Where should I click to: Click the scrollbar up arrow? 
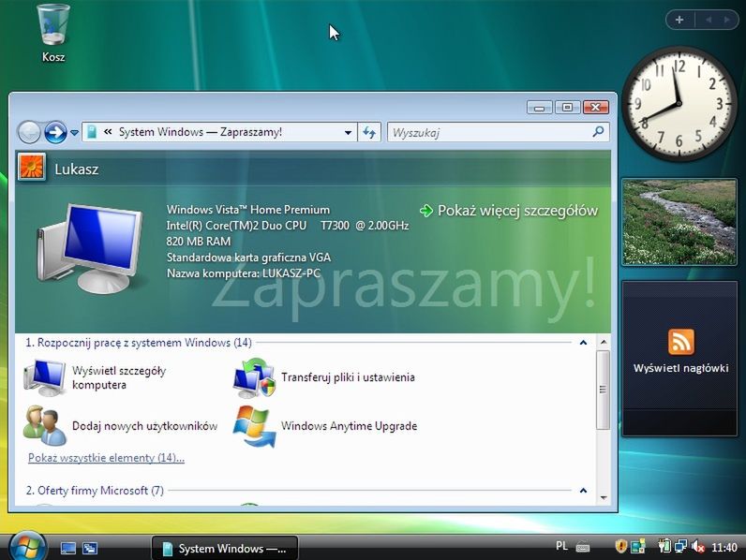tap(604, 343)
